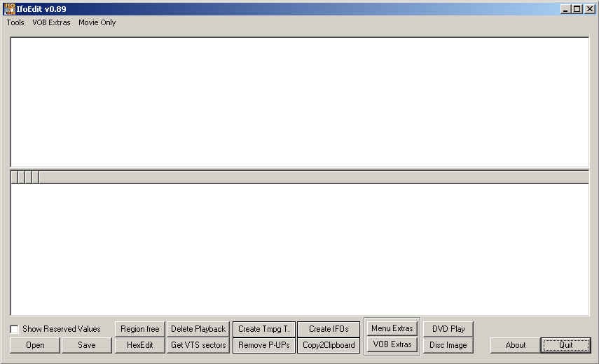The width and height of the screenshot is (599, 364).
Task: Click the IfoEdit title bar icon
Action: 9,9
